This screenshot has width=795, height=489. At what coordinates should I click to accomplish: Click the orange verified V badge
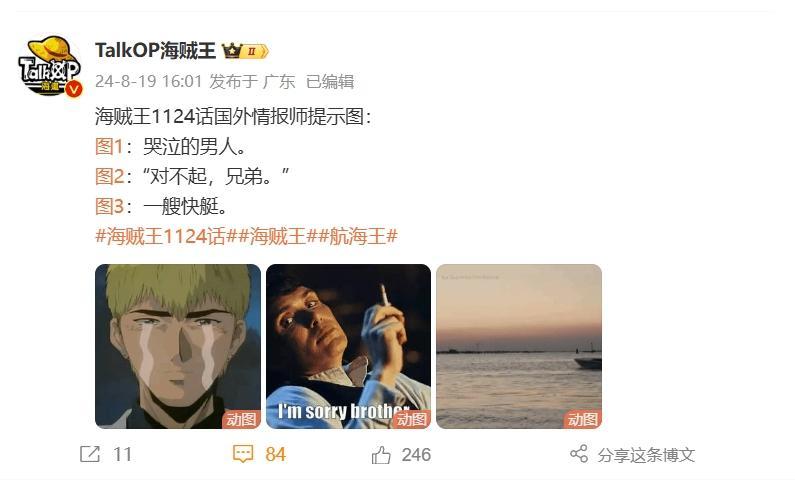75,90
